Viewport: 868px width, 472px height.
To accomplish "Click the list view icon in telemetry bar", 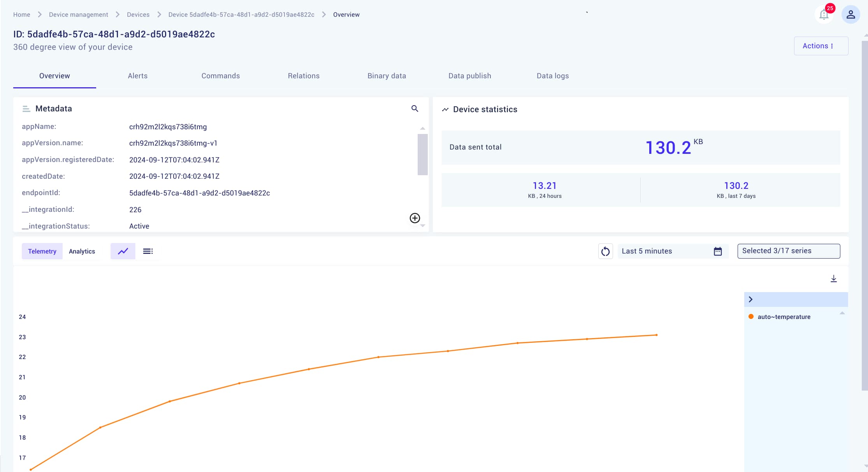I will click(148, 251).
